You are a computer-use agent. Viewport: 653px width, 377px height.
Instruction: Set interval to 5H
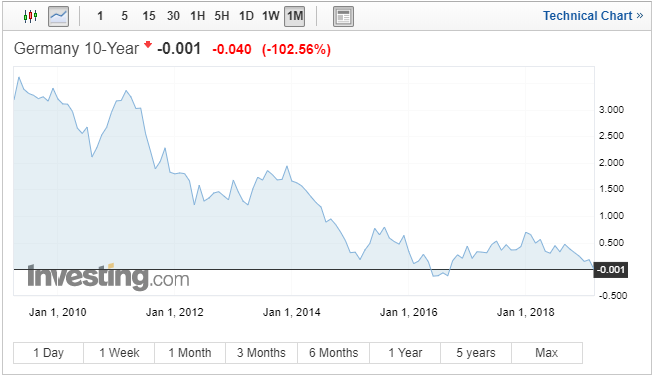click(x=222, y=16)
